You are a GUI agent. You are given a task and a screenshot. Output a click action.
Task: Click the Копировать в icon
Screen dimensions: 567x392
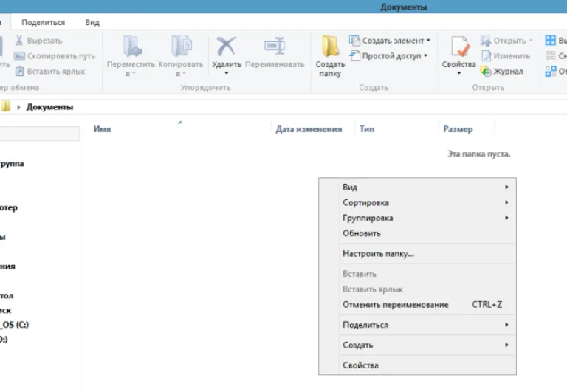pos(181,47)
